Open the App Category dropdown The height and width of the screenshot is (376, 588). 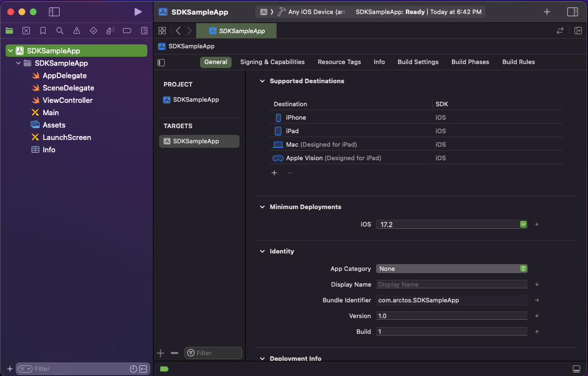click(x=451, y=269)
